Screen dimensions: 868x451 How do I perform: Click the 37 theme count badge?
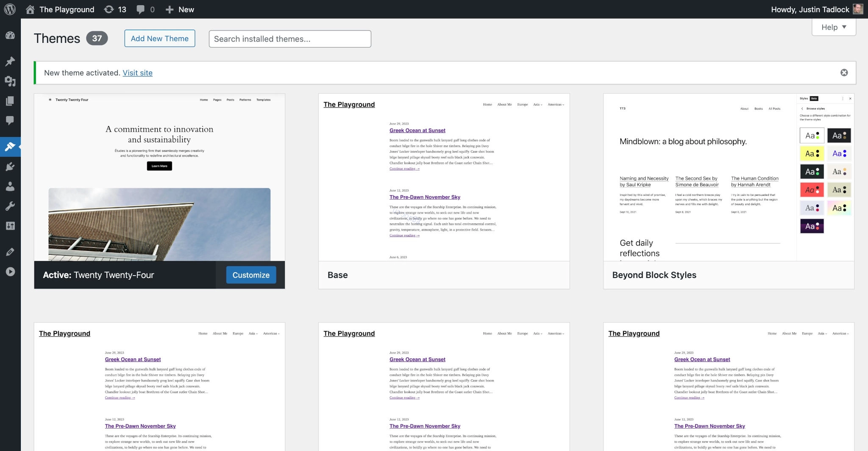[x=97, y=39]
